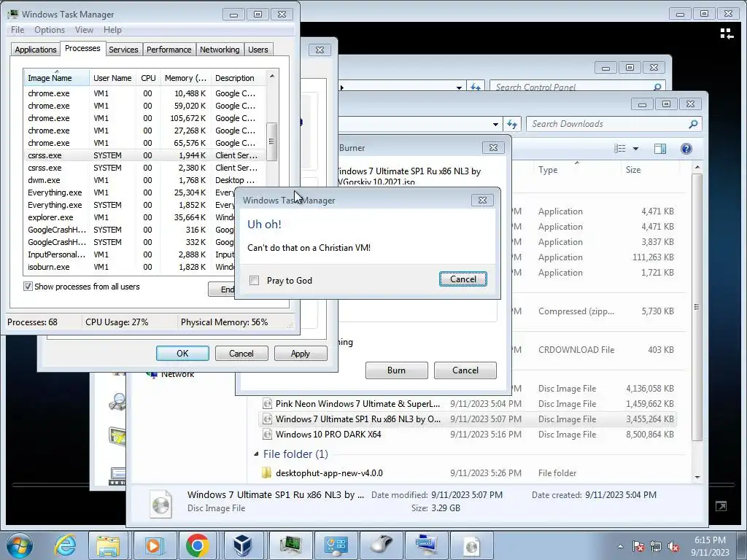Open Internet Explorer from the taskbar
Viewport: 747px width, 560px height.
pos(65,545)
